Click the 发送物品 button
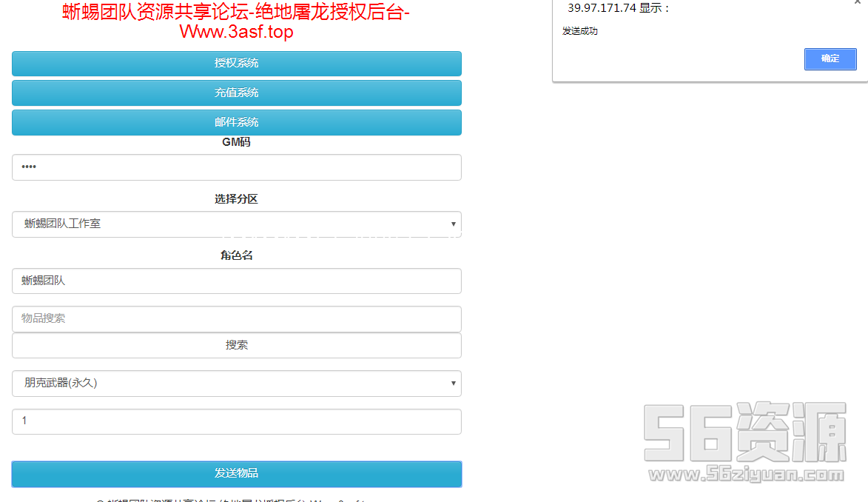This screenshot has width=868, height=502. click(x=237, y=474)
